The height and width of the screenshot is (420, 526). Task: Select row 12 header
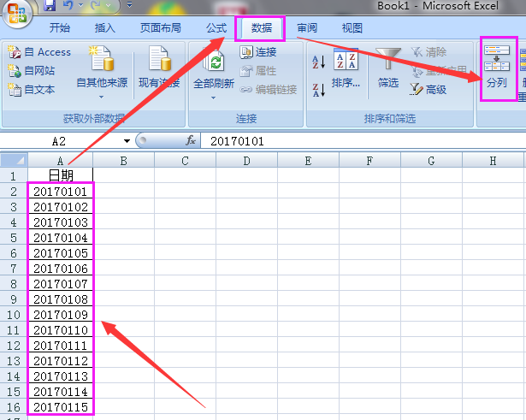(x=14, y=346)
